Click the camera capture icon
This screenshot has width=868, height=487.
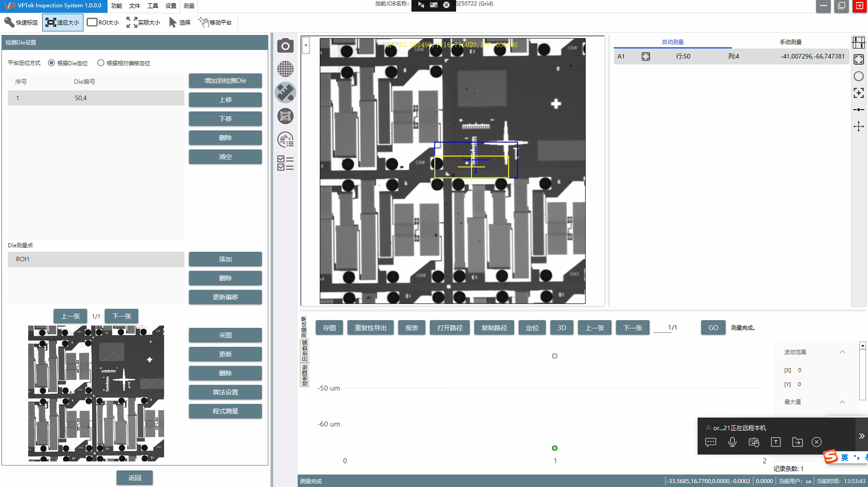pos(285,46)
